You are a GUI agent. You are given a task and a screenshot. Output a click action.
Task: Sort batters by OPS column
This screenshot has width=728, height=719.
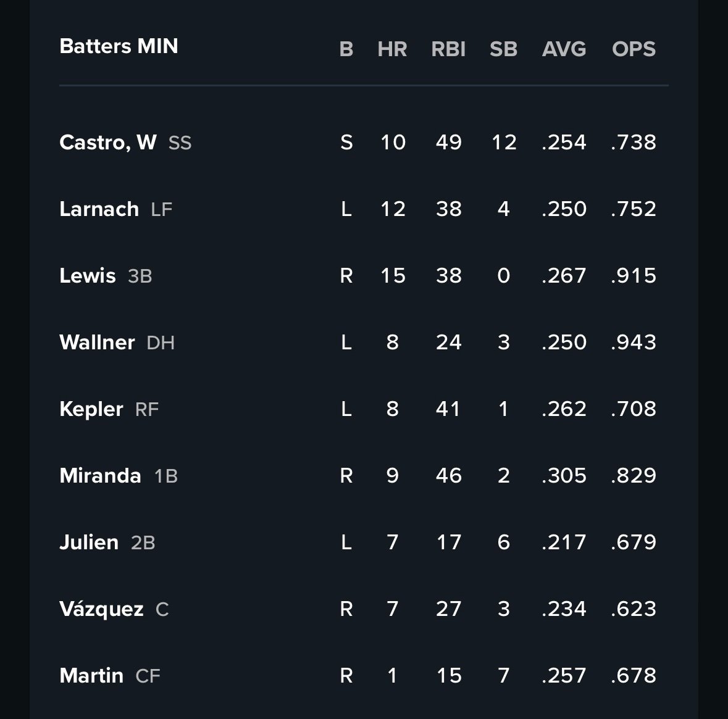pyautogui.click(x=634, y=49)
